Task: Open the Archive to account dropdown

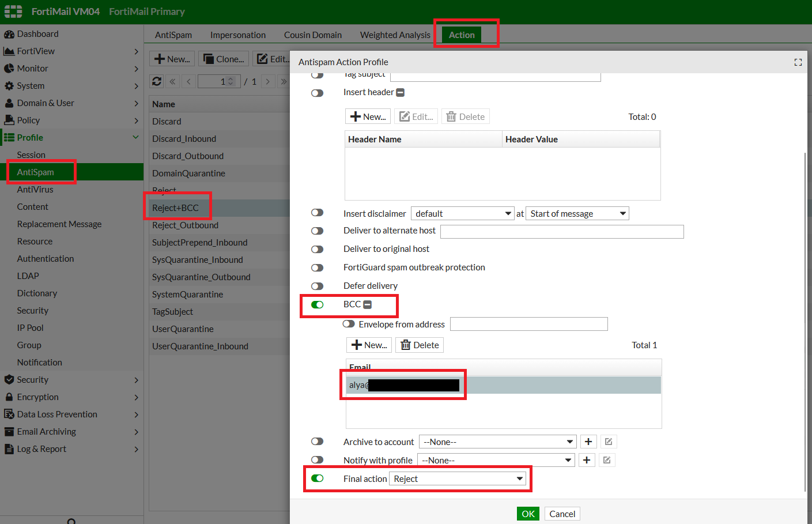Action: [x=498, y=442]
